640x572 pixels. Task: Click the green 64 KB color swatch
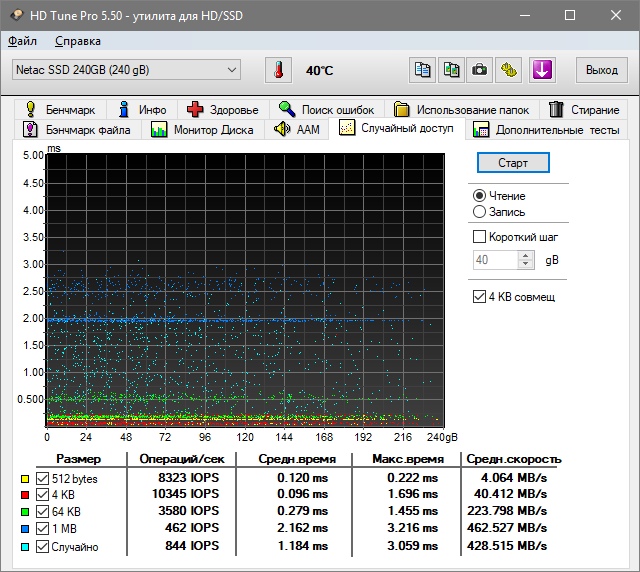click(25, 512)
